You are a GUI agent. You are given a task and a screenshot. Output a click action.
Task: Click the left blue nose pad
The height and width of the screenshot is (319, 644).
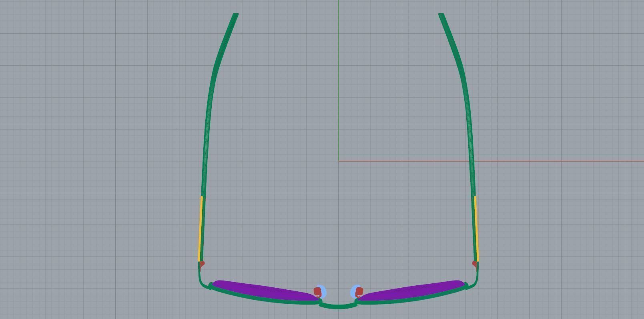pyautogui.click(x=323, y=291)
